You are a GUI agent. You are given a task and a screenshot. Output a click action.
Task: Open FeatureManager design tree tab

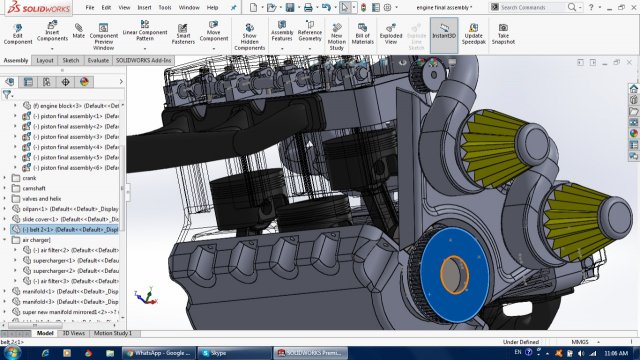(x=9, y=82)
